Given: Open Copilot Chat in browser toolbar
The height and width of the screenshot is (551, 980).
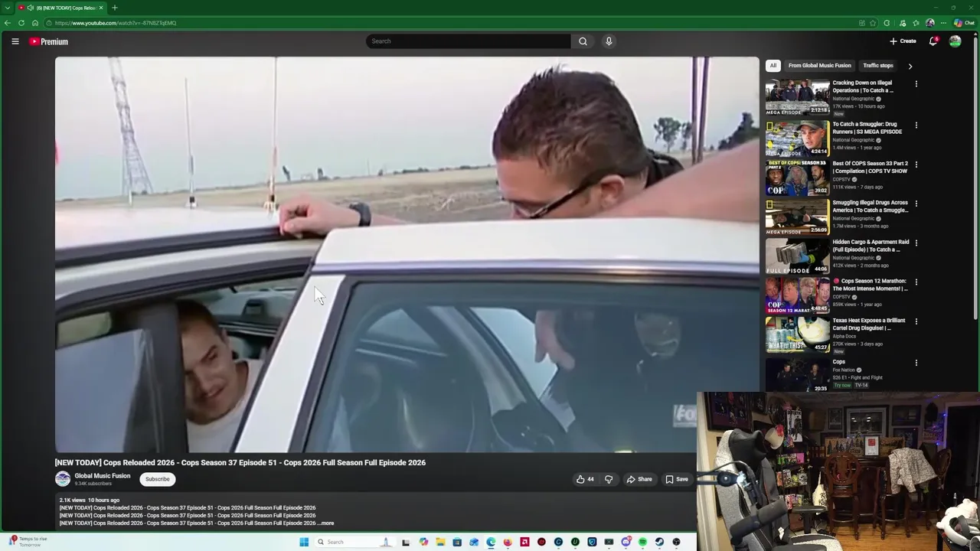Looking at the screenshot, I should [964, 23].
